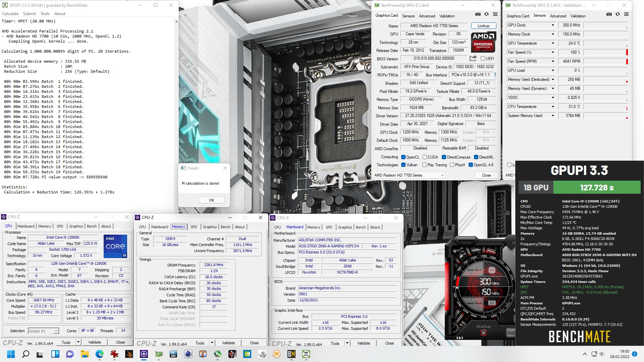Select the SPD tab in middle CPU-Z window
This screenshot has width=644, height=362.
(x=194, y=227)
